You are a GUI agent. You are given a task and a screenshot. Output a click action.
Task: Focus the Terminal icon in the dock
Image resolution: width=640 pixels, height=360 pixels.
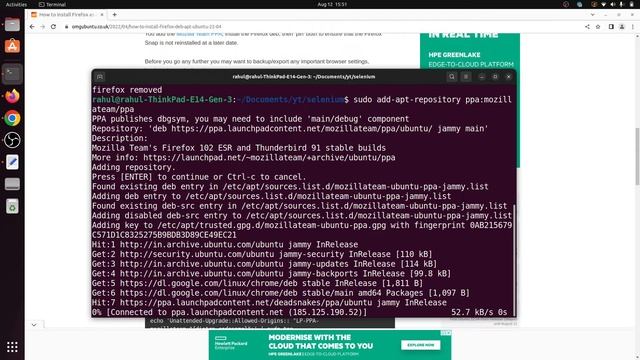click(12, 74)
